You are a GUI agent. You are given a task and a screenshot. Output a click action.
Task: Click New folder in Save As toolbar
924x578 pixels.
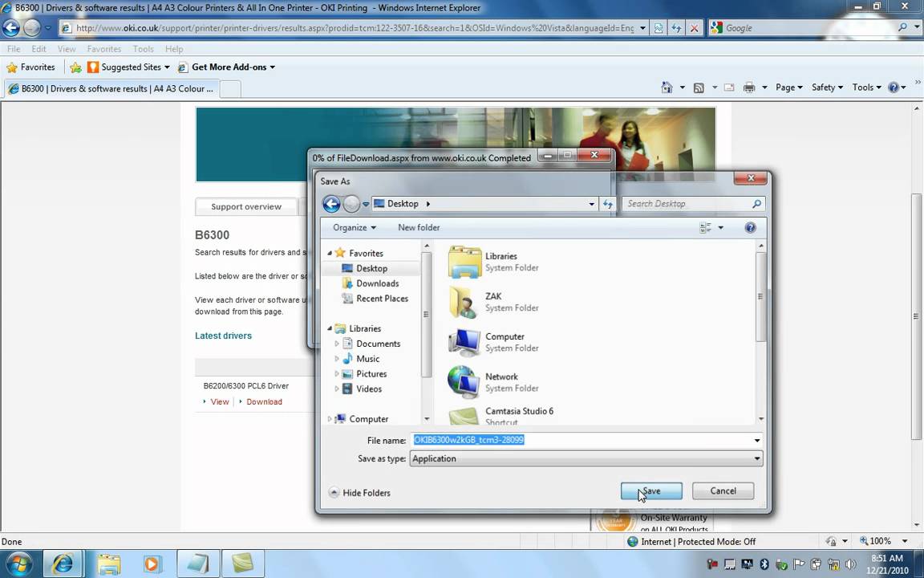click(419, 228)
